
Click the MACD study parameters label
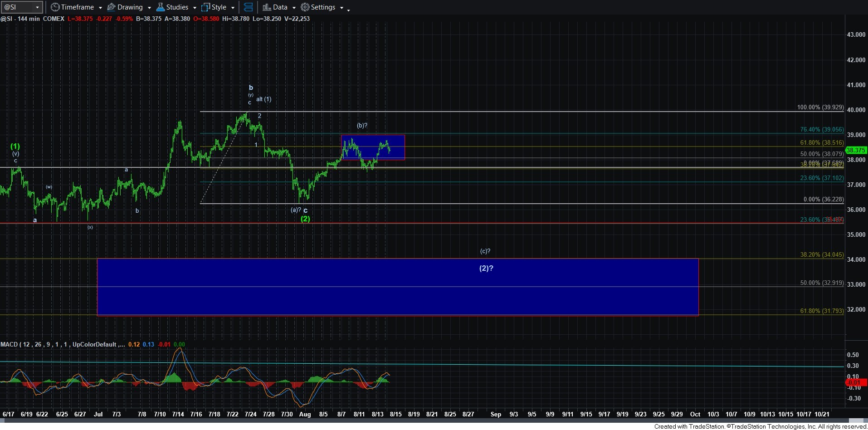point(63,345)
